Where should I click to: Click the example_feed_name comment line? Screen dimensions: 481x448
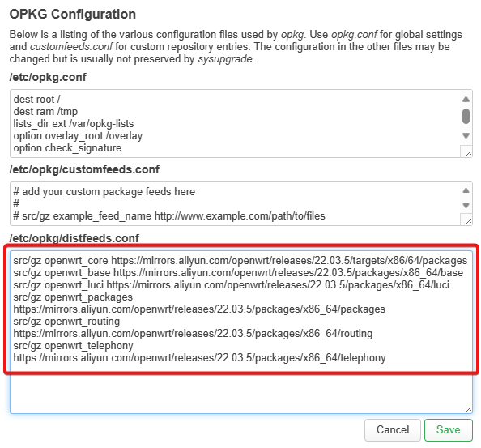click(x=169, y=216)
